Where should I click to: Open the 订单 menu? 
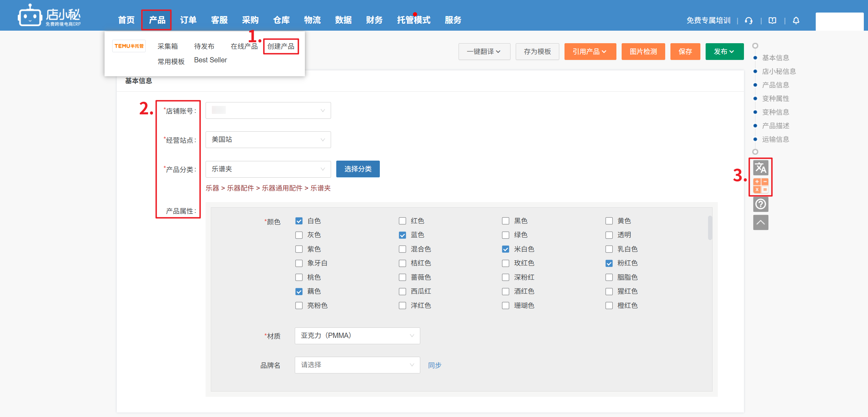point(188,20)
